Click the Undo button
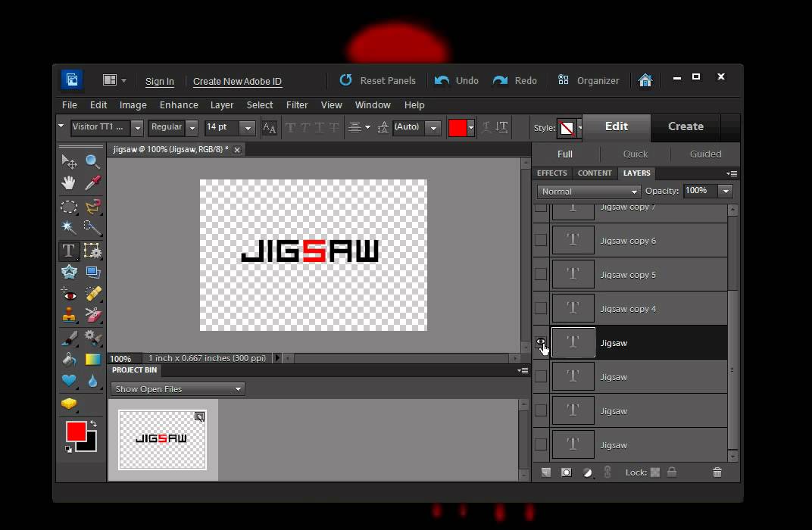812x530 pixels. pyautogui.click(x=456, y=81)
